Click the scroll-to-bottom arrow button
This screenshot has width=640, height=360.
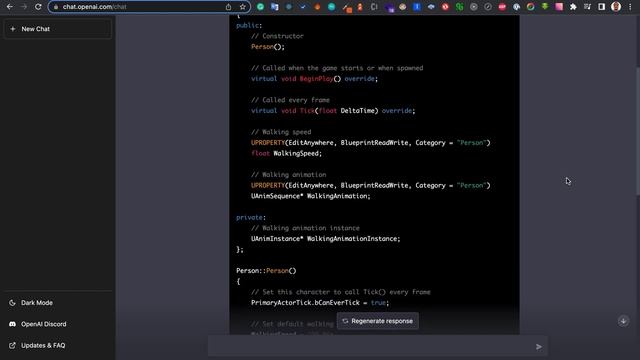pyautogui.click(x=623, y=321)
